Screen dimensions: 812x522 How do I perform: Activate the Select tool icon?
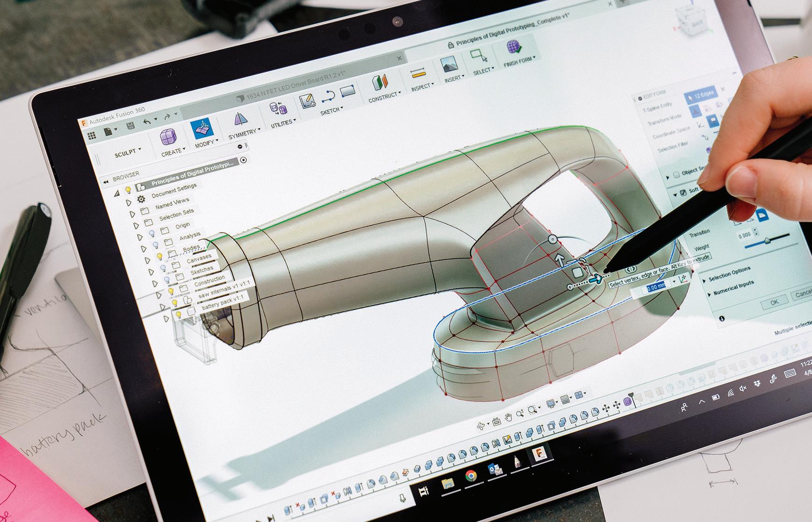[479, 56]
